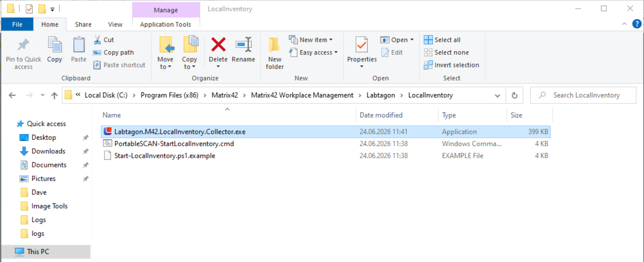
Task: Open the Move to dropdown
Action: (x=165, y=53)
